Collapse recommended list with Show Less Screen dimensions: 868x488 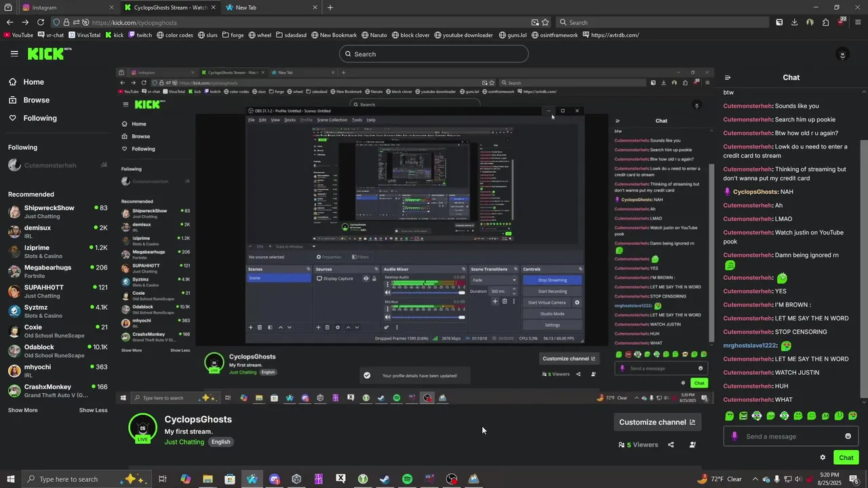(93, 410)
